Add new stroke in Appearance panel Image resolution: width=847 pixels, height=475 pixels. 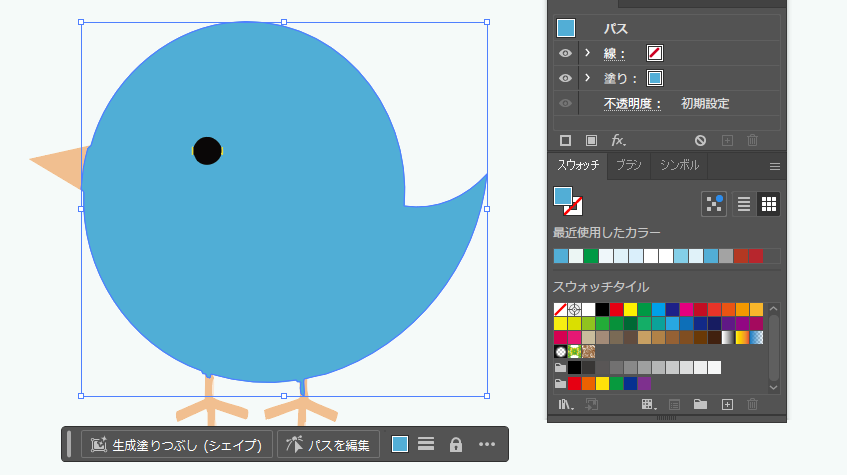click(566, 141)
